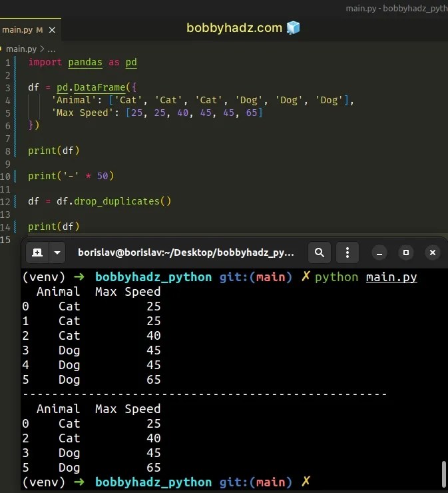
Task: Open terminal three-dot menu
Action: [x=347, y=252]
